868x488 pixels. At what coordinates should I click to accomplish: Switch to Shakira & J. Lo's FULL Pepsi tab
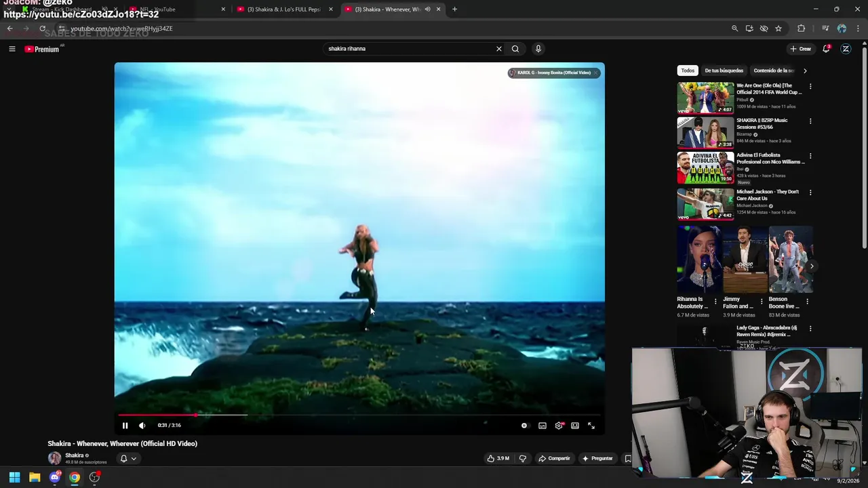[x=283, y=9]
